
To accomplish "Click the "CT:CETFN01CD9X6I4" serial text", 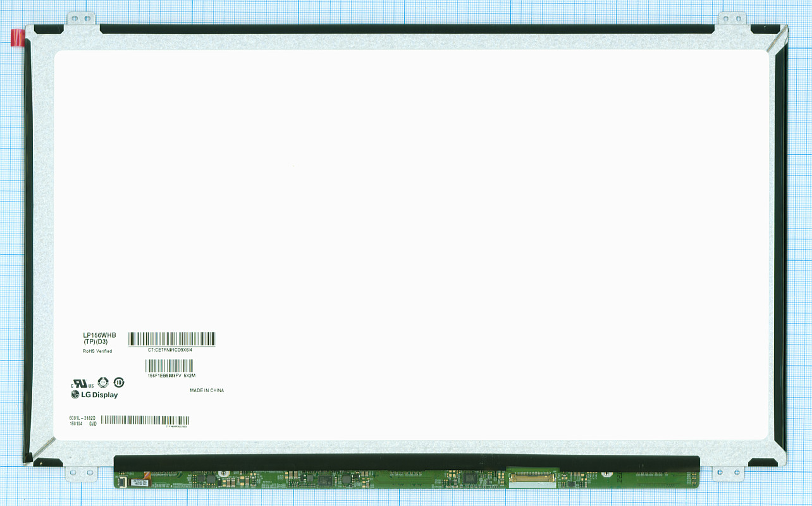I will click(x=170, y=349).
